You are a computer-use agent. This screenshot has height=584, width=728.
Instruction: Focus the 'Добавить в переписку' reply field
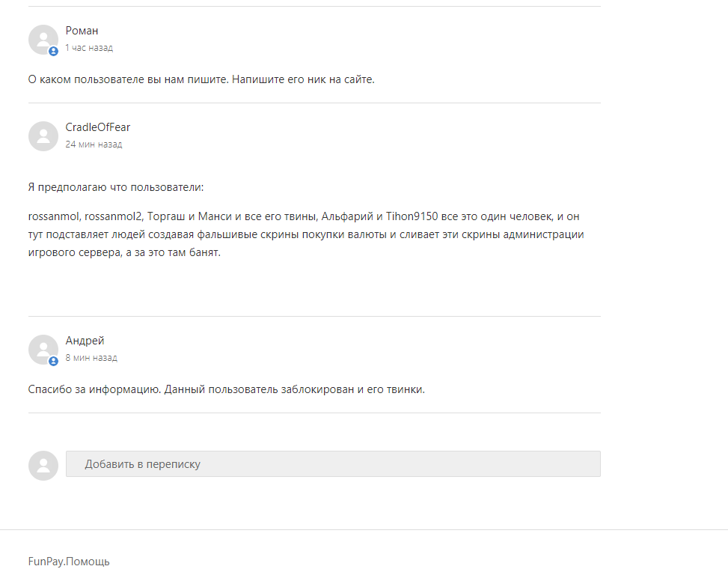click(333, 463)
